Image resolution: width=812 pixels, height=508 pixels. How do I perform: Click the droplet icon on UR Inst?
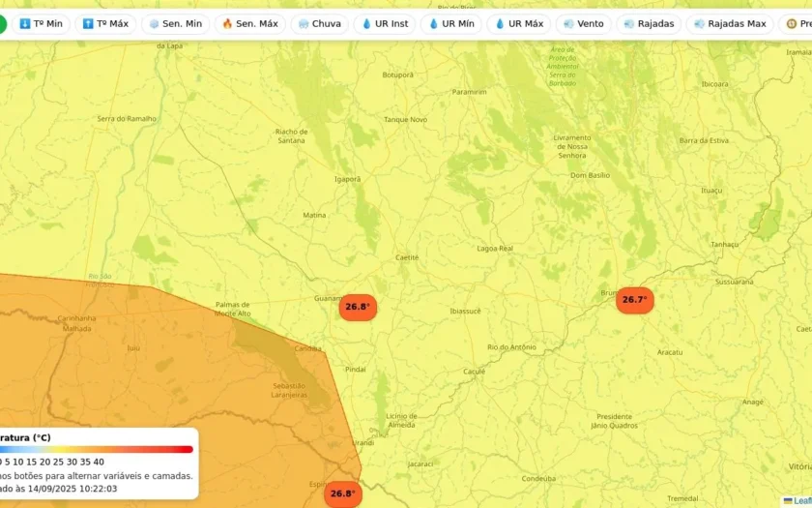coord(366,24)
